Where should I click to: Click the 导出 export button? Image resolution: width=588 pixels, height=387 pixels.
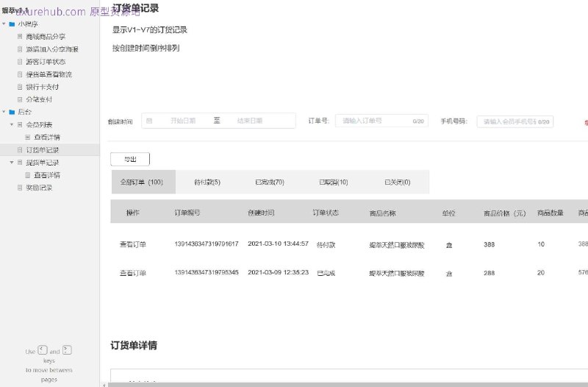coord(130,159)
